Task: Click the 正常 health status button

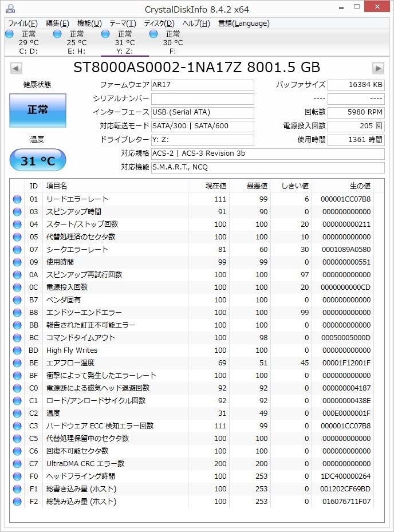Action: click(x=38, y=111)
